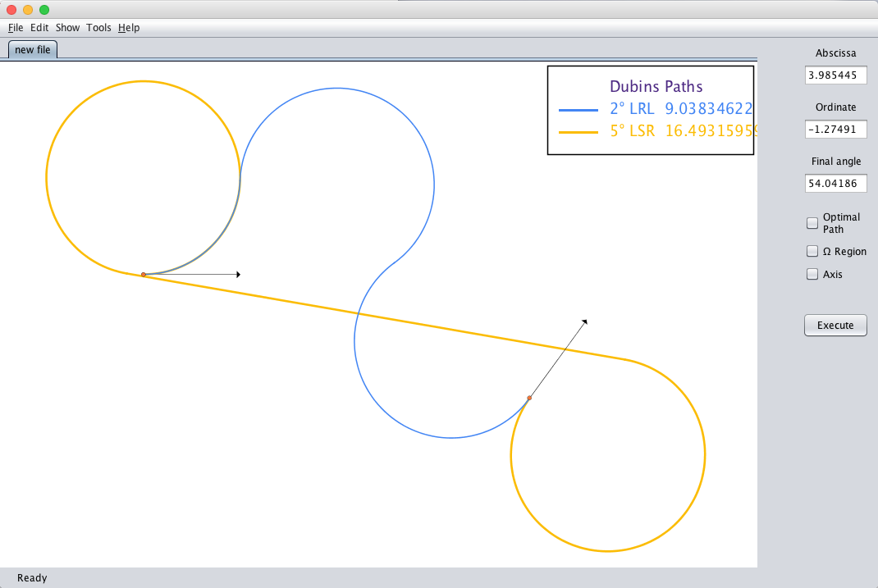
Task: Open the Show menu
Action: tap(67, 28)
